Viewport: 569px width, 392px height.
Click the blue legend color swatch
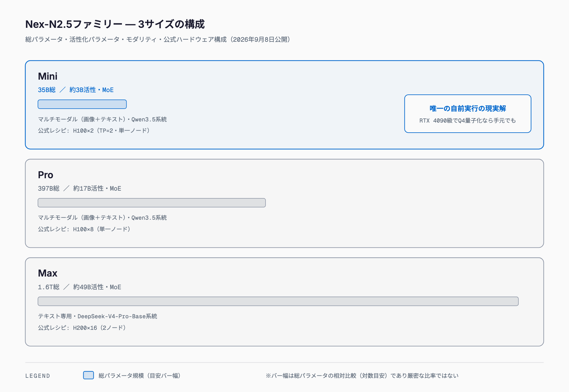click(89, 375)
